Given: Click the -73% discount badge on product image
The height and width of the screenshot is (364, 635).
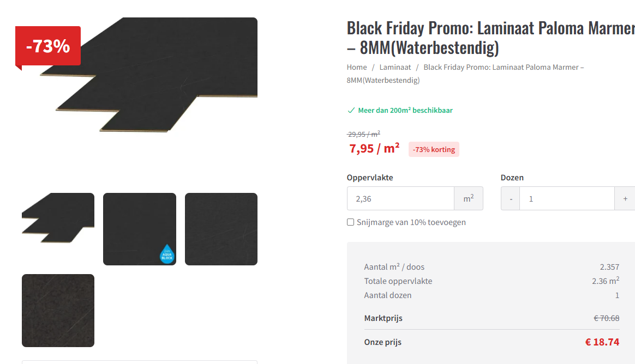Looking at the screenshot, I should tap(48, 46).
